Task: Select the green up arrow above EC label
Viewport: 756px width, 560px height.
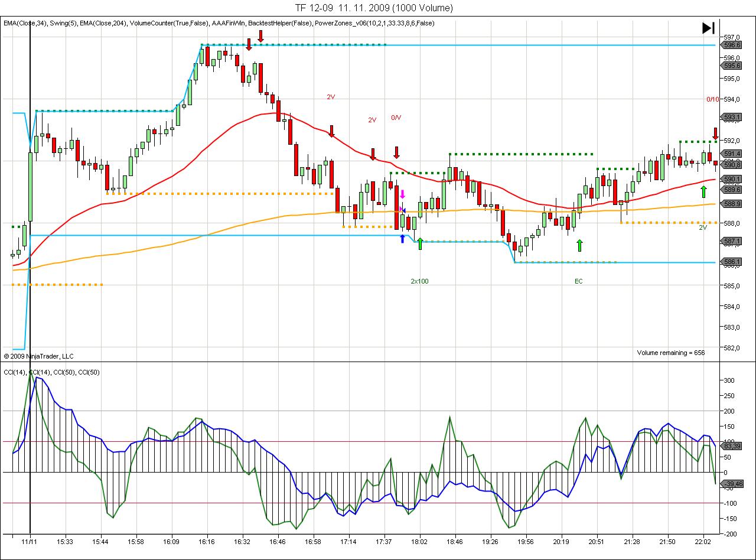Action: [x=579, y=245]
